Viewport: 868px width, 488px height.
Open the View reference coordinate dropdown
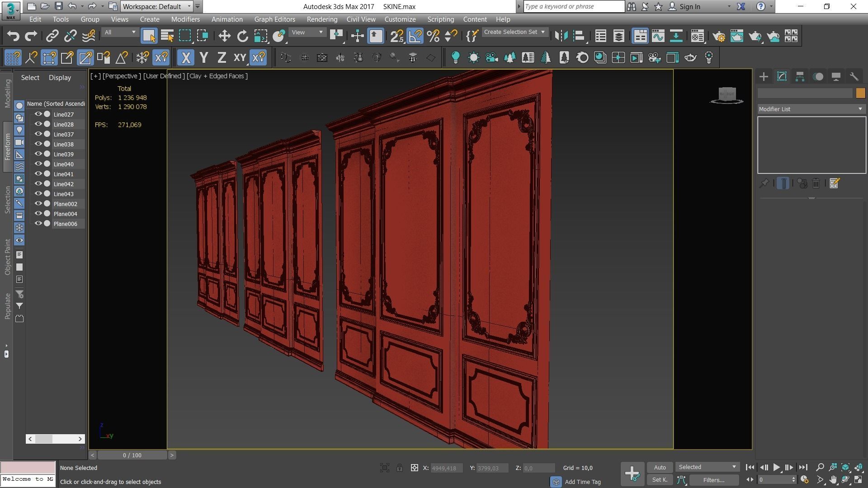[307, 32]
